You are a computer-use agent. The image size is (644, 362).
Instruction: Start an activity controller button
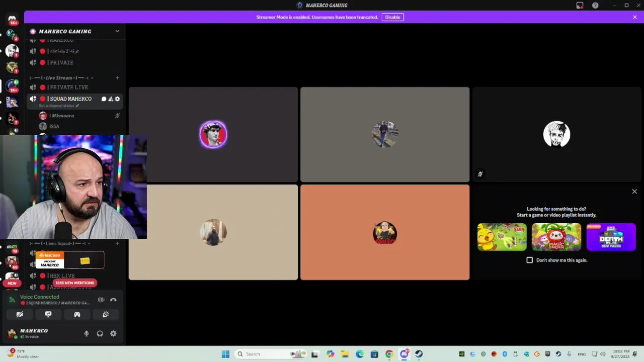pyautogui.click(x=77, y=314)
